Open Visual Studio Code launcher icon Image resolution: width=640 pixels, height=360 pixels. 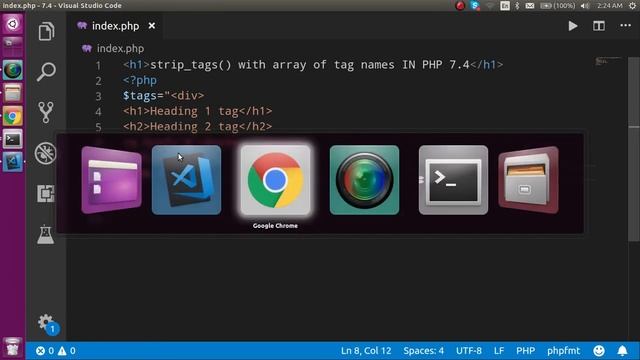click(x=13, y=162)
